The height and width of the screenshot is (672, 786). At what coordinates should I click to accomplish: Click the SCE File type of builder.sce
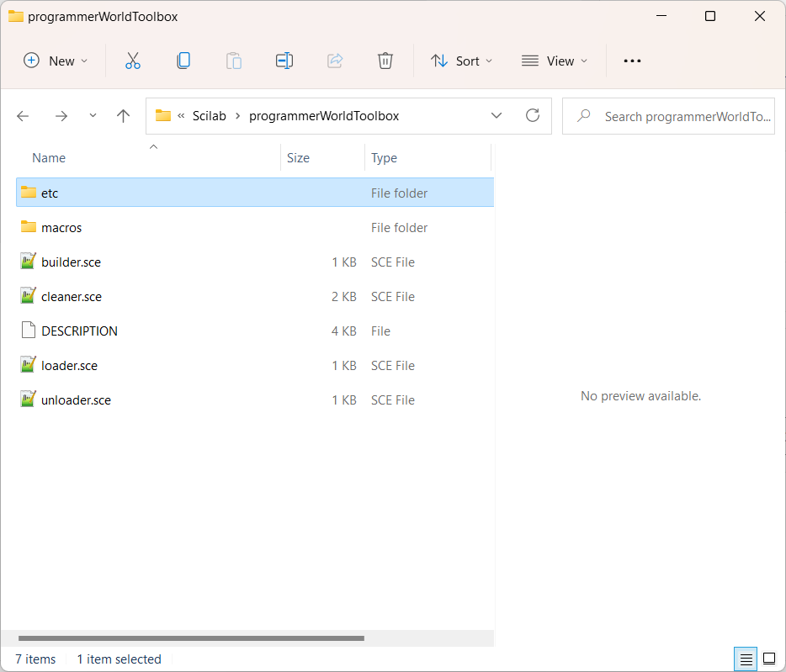click(x=393, y=262)
